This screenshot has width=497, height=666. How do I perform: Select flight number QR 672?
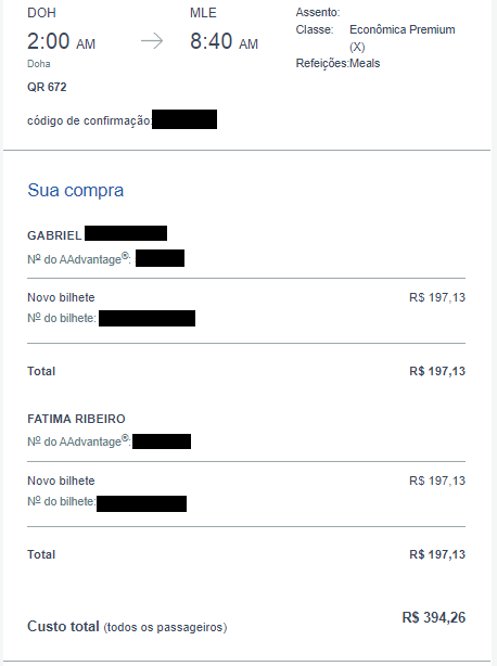click(x=47, y=87)
